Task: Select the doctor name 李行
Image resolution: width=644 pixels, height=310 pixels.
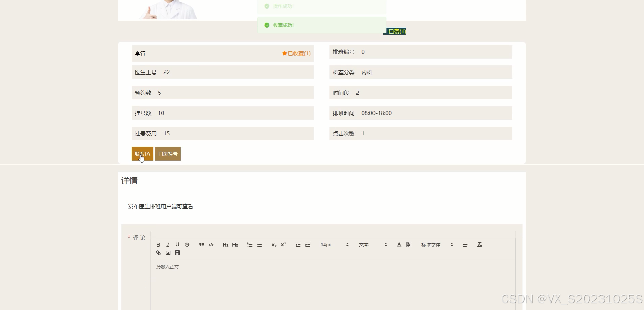Action: (140, 54)
